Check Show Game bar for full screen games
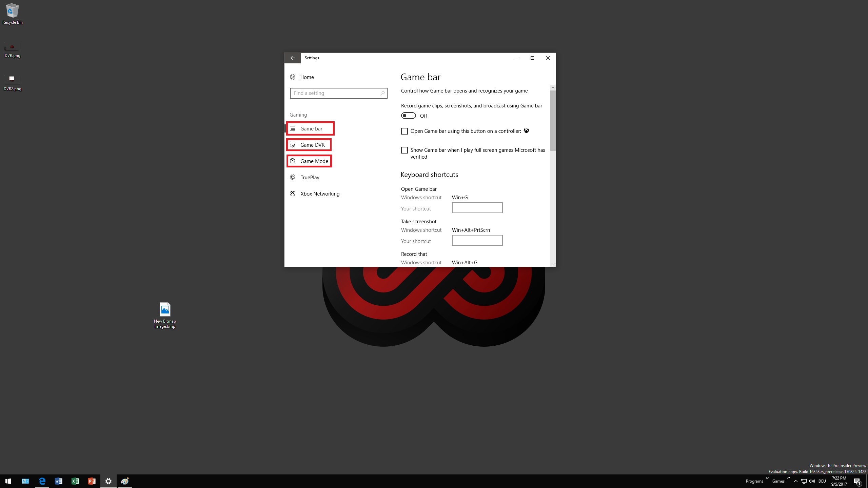Image resolution: width=868 pixels, height=488 pixels. point(404,150)
